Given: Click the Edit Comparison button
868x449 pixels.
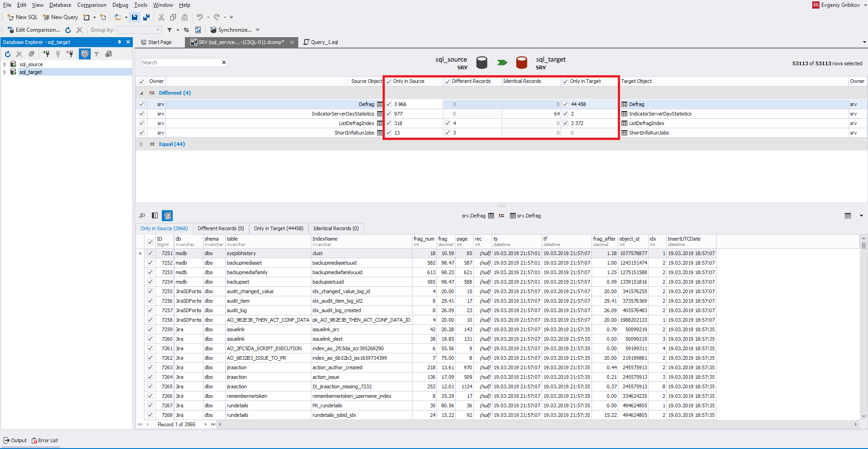Looking at the screenshot, I should 34,30.
